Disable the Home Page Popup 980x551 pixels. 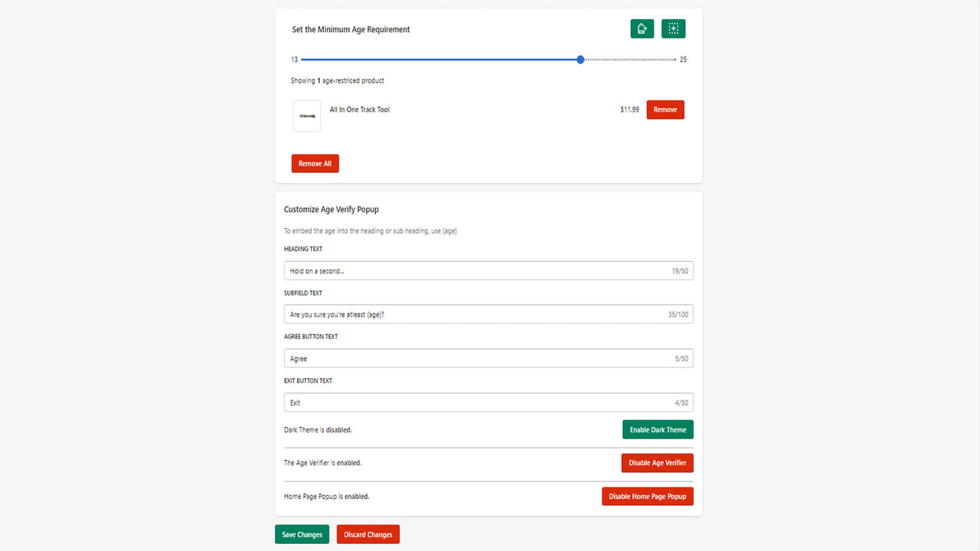coord(647,496)
